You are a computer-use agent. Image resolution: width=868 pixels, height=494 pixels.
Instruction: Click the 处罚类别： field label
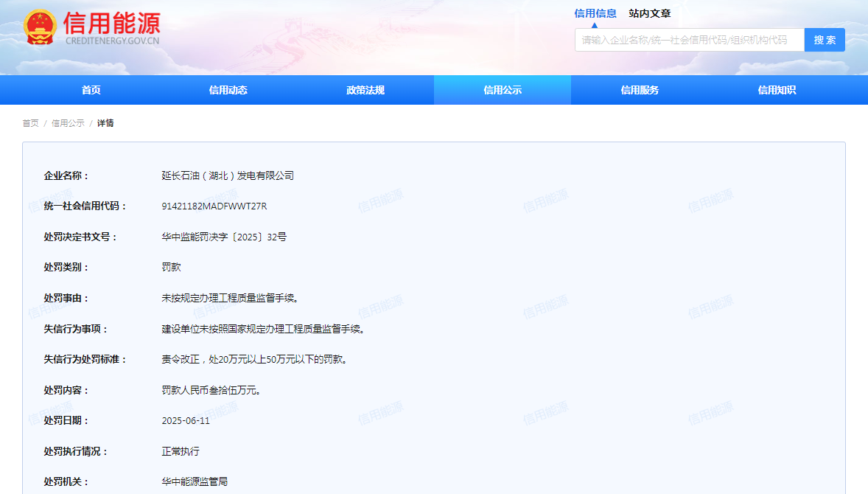66,267
